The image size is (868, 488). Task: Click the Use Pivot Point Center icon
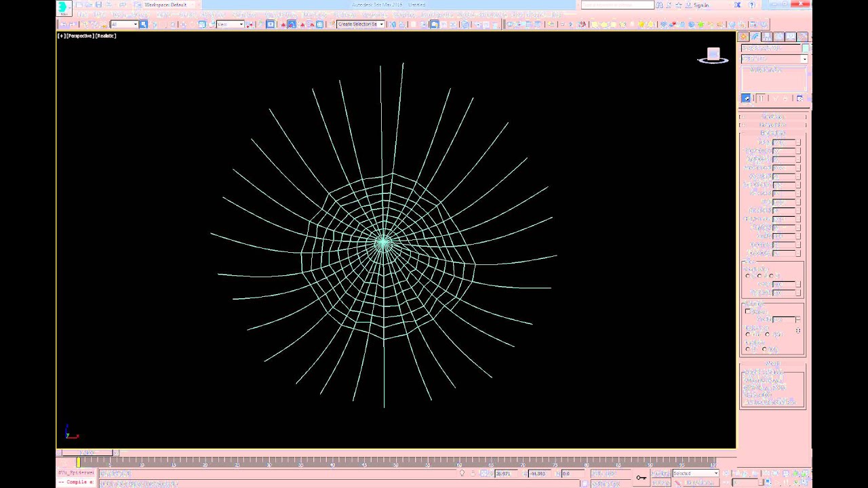click(x=250, y=24)
